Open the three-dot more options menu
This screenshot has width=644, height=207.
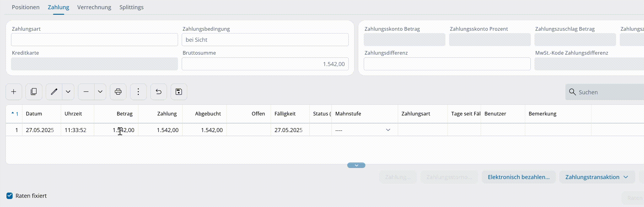pyautogui.click(x=138, y=92)
